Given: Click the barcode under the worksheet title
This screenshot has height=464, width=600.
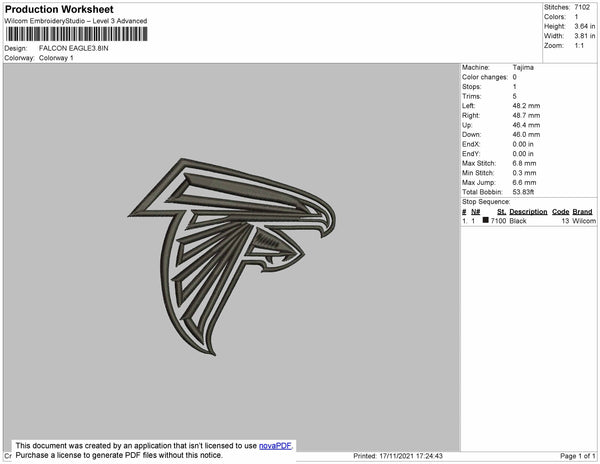Looking at the screenshot, I should pos(76,34).
